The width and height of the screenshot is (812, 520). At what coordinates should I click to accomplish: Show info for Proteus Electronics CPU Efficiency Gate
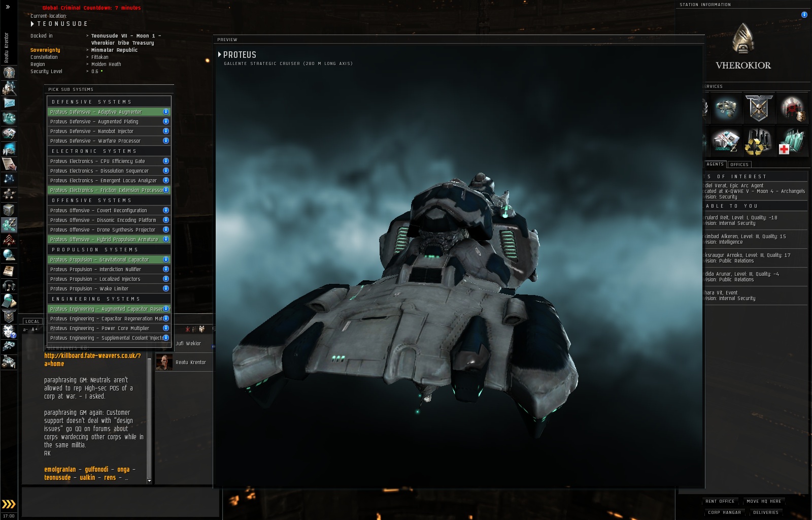pos(166,161)
